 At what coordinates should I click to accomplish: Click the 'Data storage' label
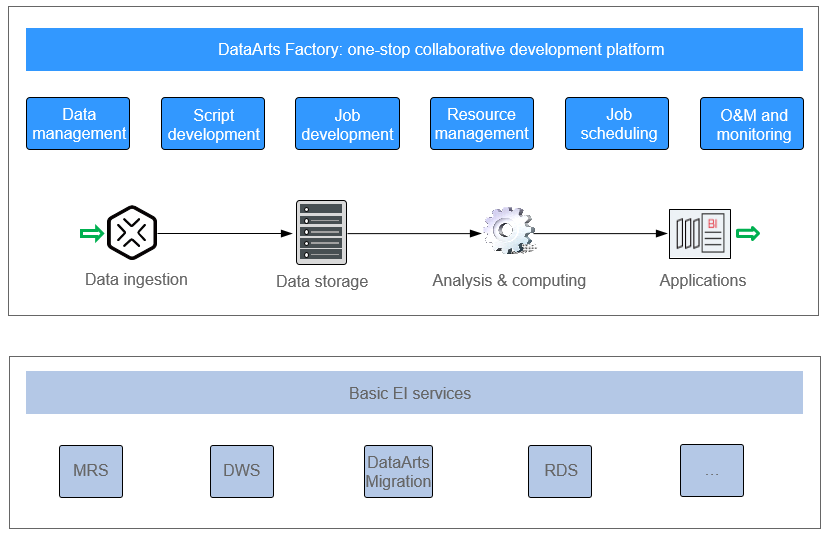click(322, 281)
